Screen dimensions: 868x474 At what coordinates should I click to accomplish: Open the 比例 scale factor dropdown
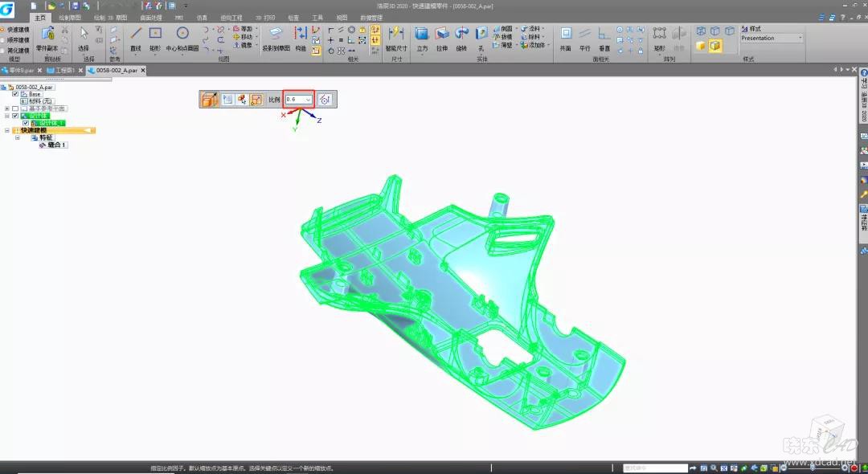tap(308, 100)
